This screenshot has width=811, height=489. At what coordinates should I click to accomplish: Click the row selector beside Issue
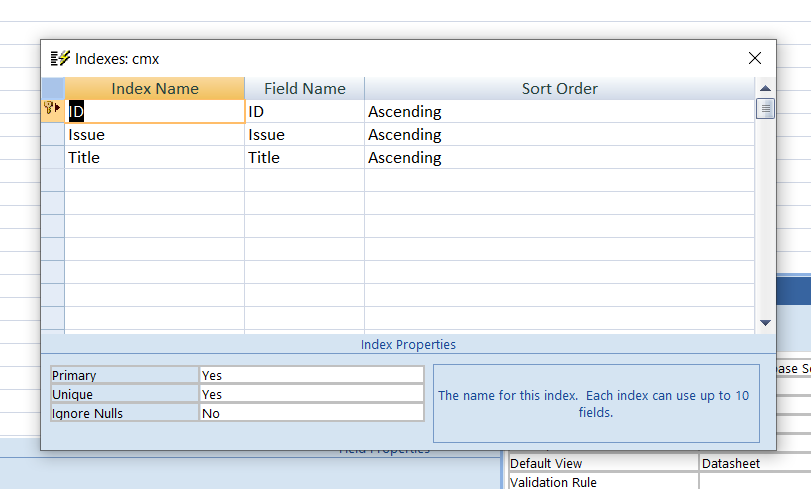(x=53, y=135)
